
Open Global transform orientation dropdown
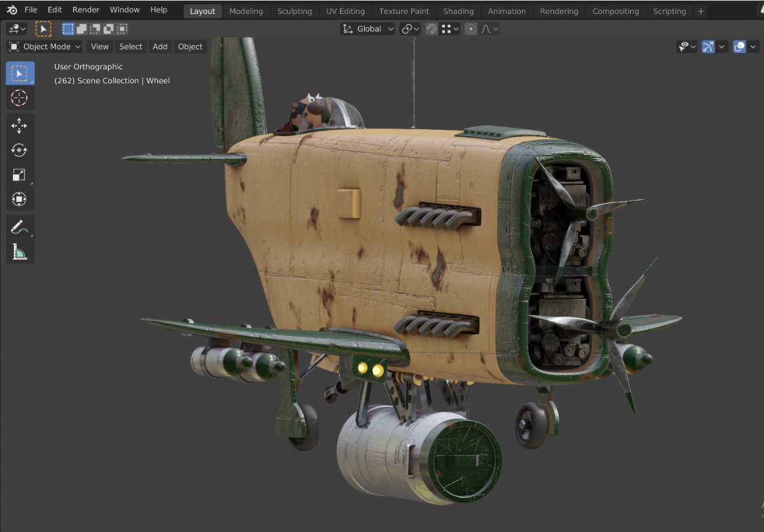[x=367, y=29]
